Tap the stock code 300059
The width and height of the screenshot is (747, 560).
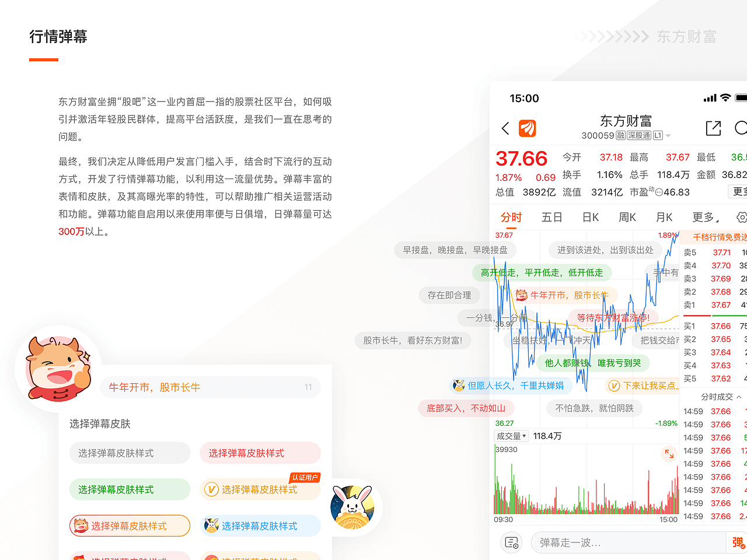coord(598,135)
